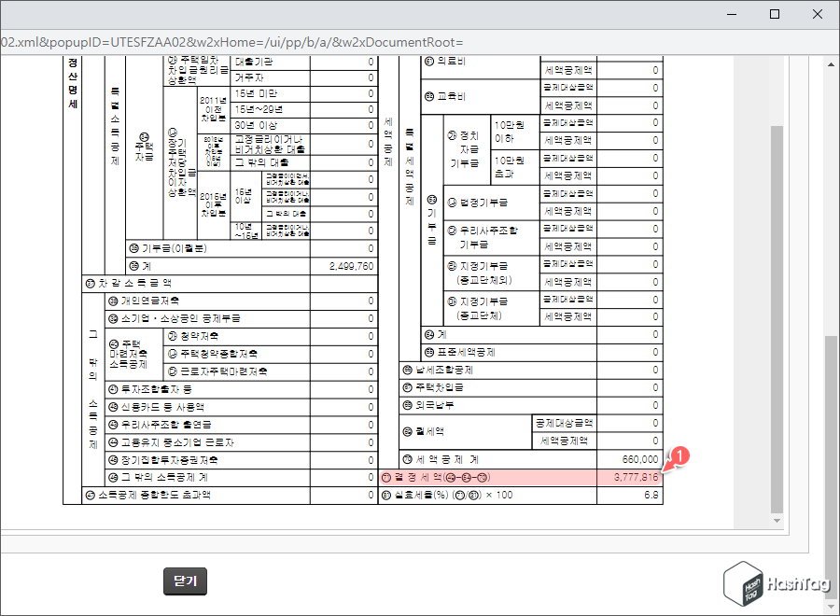Select the 소득공제 종합한도 초과액 label
This screenshot has height=616, width=840.
[147, 495]
